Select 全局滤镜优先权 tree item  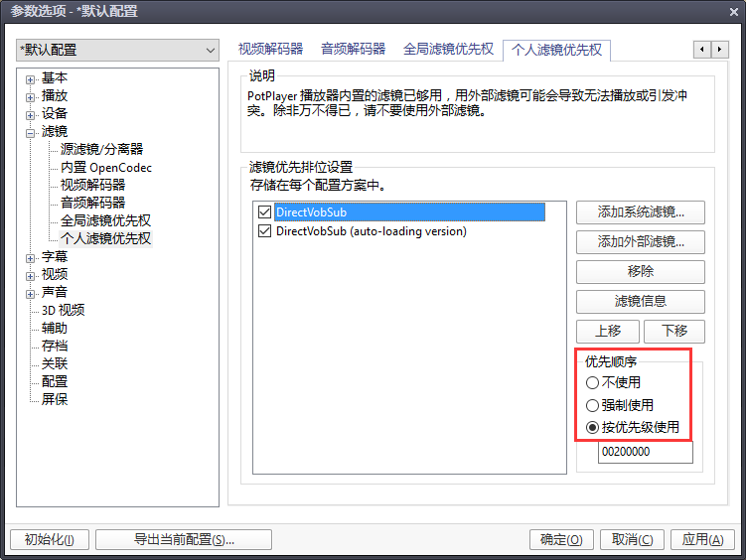point(105,220)
